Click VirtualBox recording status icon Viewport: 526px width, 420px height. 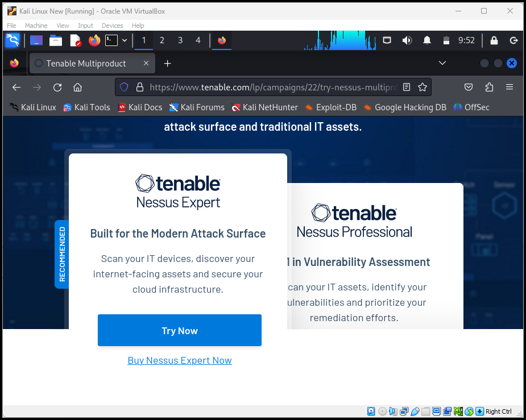click(x=447, y=411)
